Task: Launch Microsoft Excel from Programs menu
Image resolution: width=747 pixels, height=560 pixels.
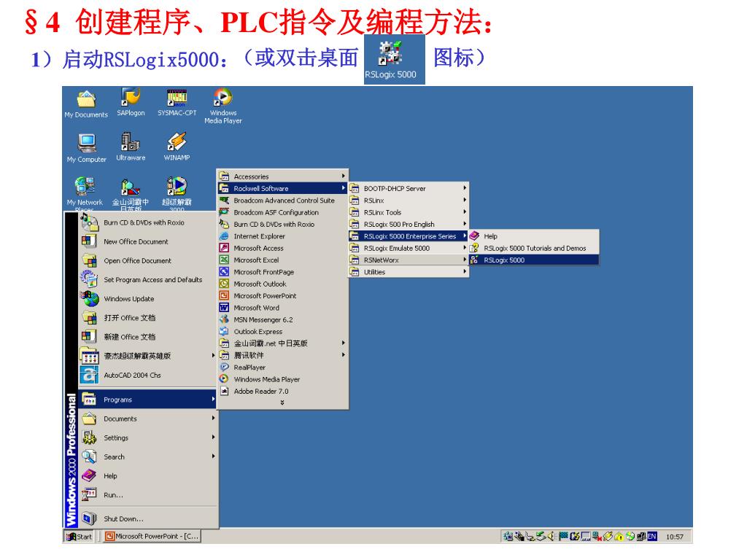Action: coord(282,260)
